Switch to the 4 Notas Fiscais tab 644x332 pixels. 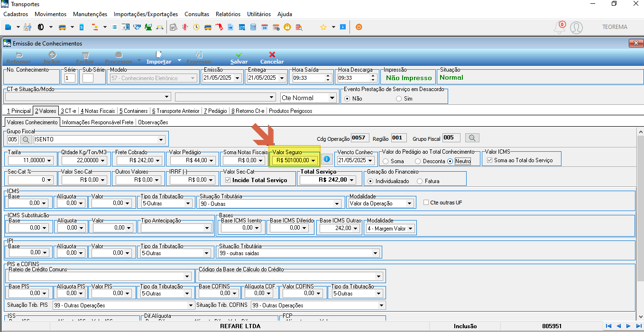(x=98, y=111)
